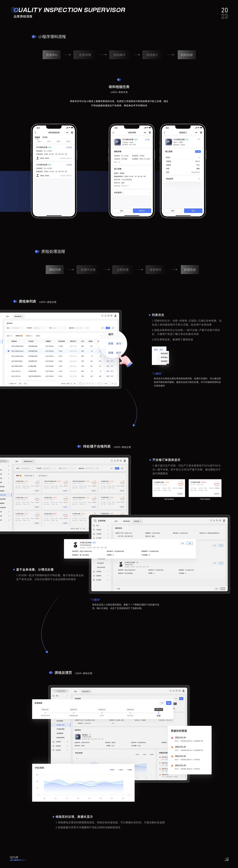This screenshot has height=868, width=238.
Task: Open the 分类 filter dropdown in phone
Action: click(x=49, y=142)
